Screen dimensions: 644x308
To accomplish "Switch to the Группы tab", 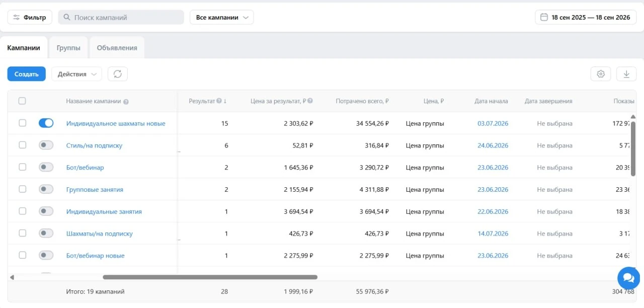I will tap(68, 48).
